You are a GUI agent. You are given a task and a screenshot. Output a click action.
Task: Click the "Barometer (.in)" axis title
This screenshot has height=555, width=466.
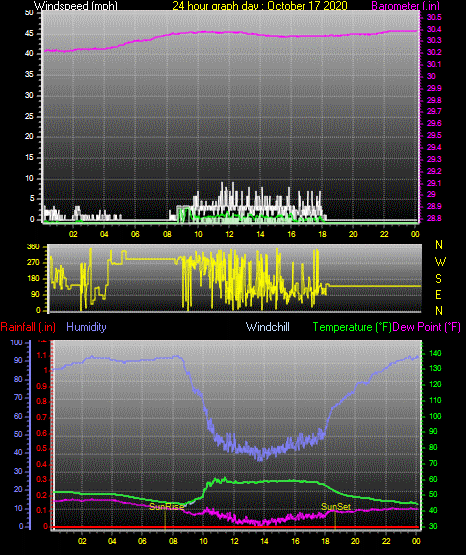(x=405, y=5)
